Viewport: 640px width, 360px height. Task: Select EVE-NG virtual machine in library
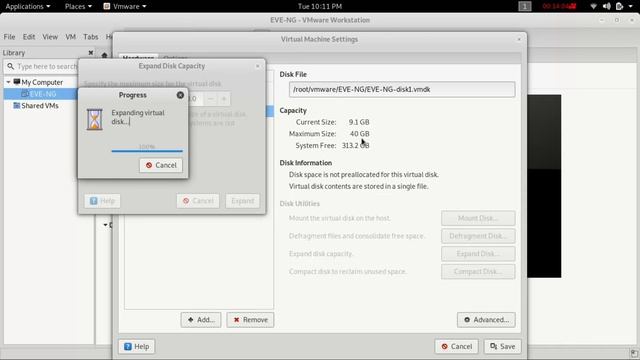pos(43,94)
